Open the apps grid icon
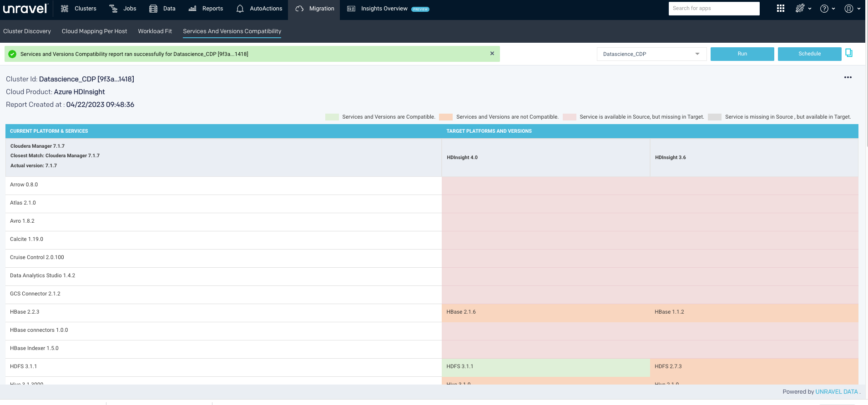Screen dimensions: 868x405 [x=781, y=8]
